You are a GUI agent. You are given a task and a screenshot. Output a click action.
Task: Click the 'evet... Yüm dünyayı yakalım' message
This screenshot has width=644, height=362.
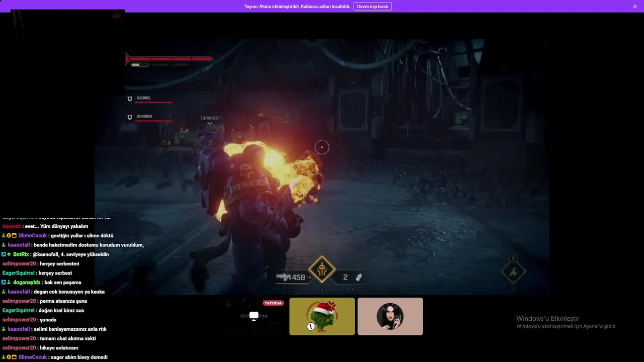(x=56, y=226)
